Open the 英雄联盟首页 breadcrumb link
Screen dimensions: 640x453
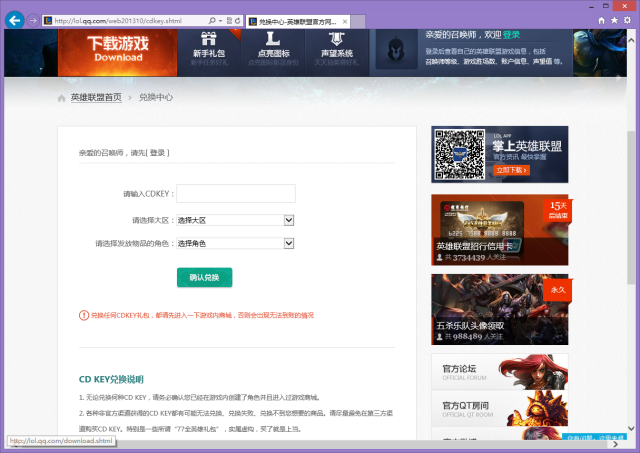(96, 98)
